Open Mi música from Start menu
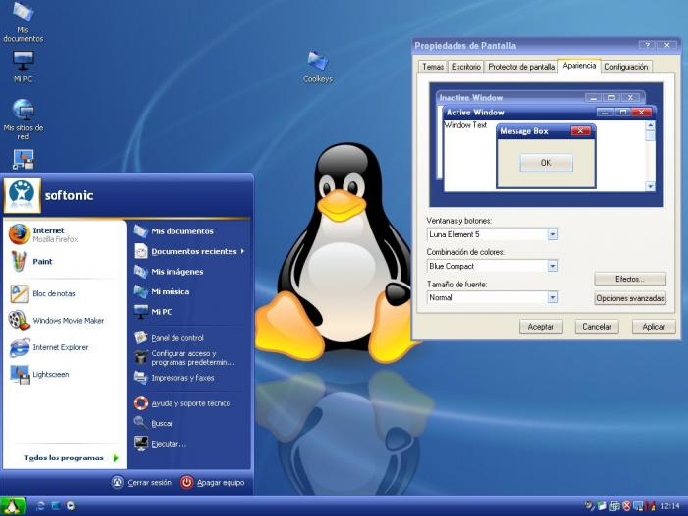 (161, 291)
